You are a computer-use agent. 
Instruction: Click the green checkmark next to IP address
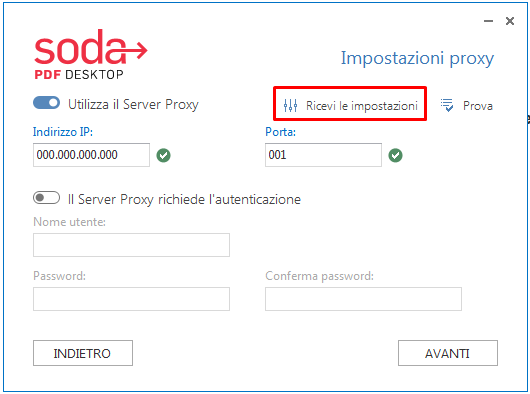(x=163, y=155)
